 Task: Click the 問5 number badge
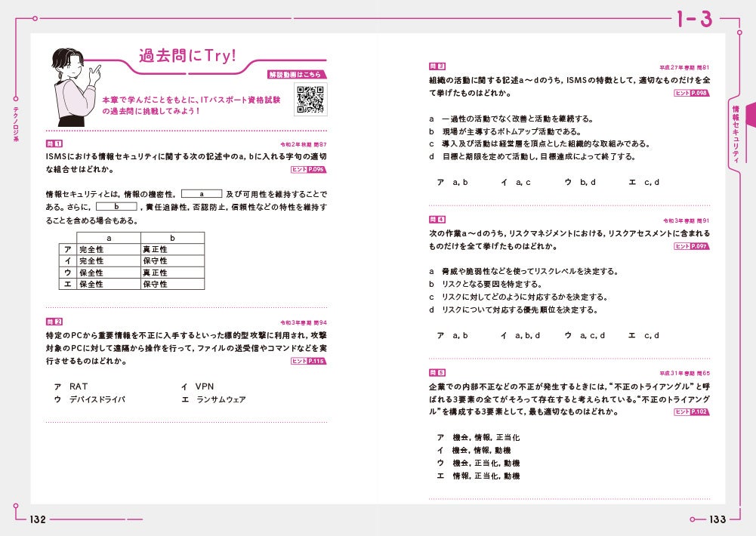437,373
